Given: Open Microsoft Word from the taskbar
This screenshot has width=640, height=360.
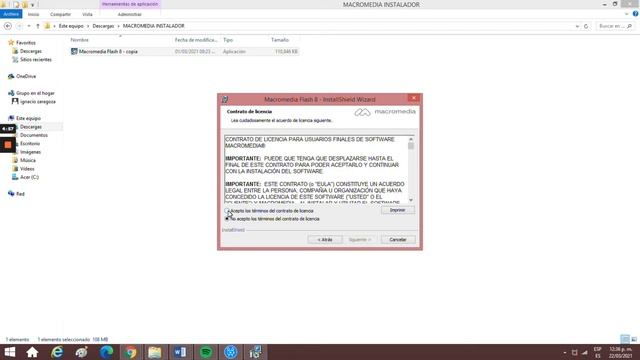Looking at the screenshot, I should [x=180, y=352].
